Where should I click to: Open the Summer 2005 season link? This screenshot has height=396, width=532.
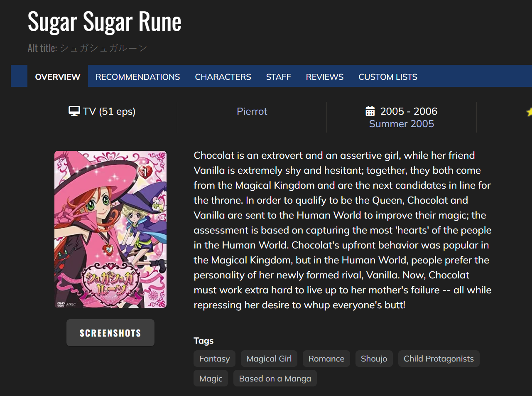(401, 124)
